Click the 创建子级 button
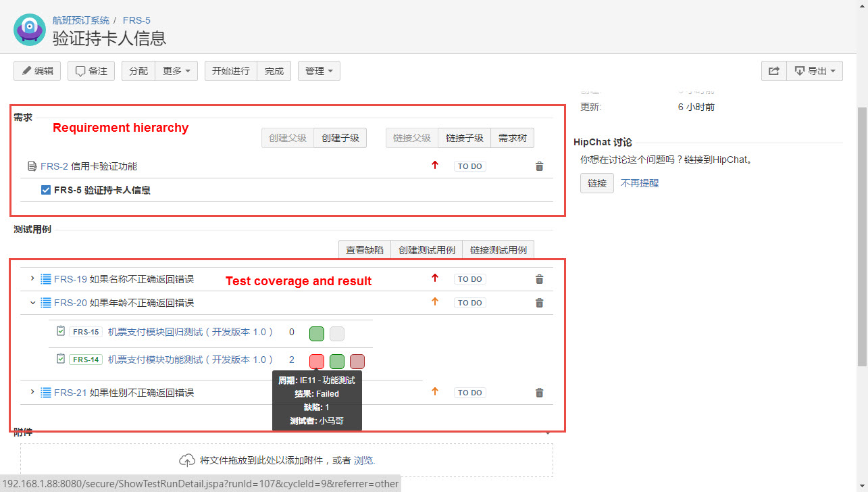Viewport: 868px width, 492px height. 340,138
